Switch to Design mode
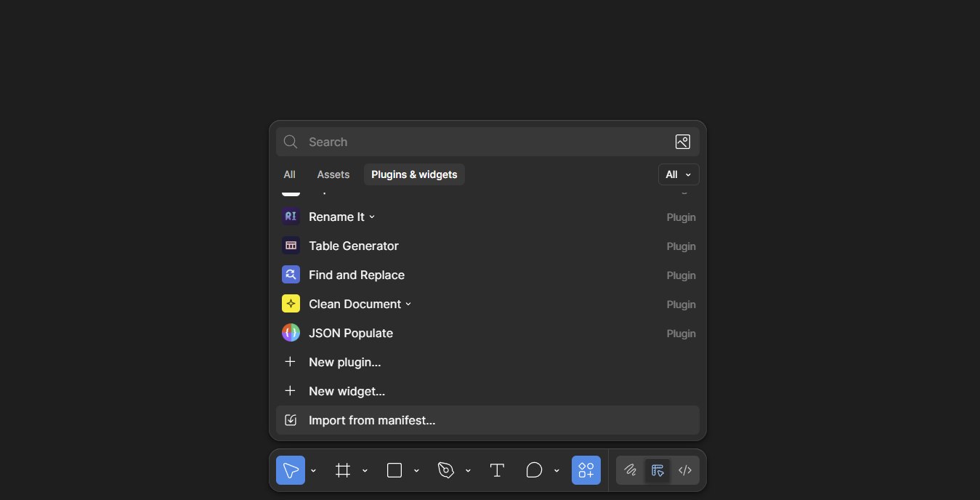 [x=657, y=470]
